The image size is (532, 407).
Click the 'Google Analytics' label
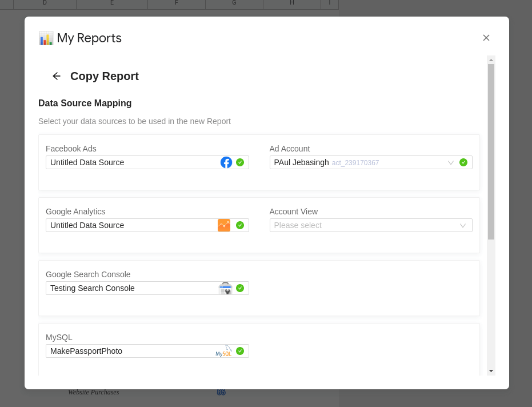pyautogui.click(x=75, y=212)
